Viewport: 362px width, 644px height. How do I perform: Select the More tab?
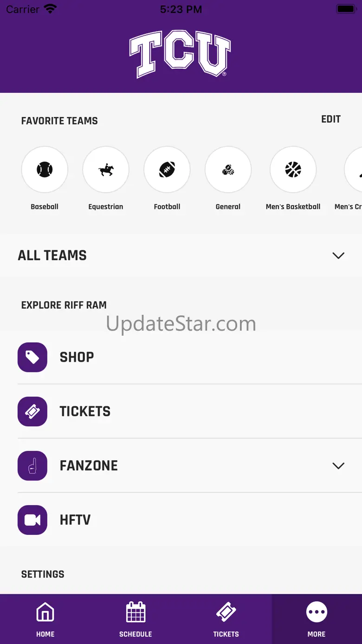[317, 619]
